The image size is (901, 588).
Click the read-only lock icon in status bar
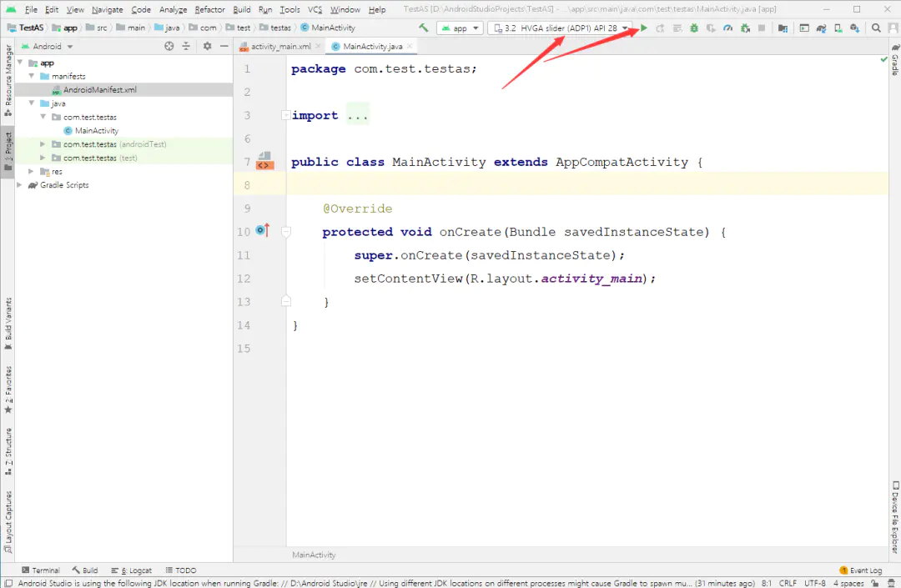click(x=874, y=583)
